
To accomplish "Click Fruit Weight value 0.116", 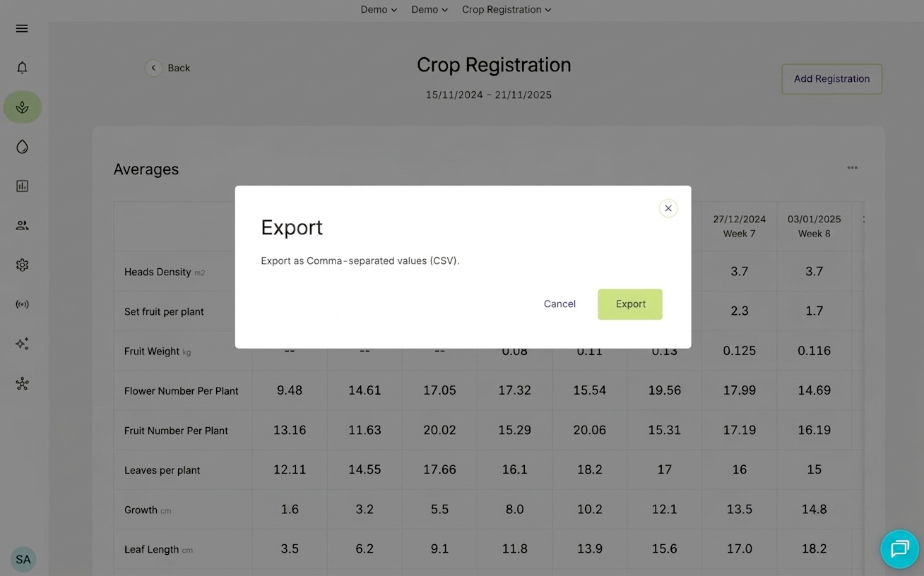I will pyautogui.click(x=815, y=351).
